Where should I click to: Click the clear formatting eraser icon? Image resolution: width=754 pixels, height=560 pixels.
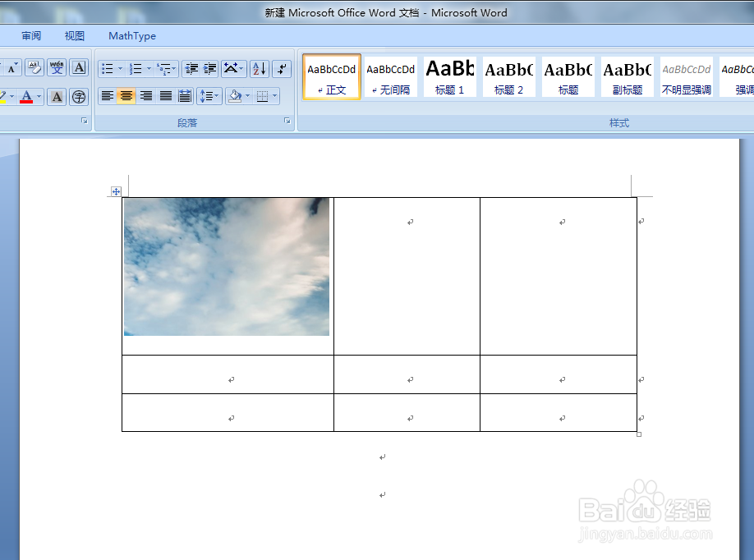(x=34, y=68)
